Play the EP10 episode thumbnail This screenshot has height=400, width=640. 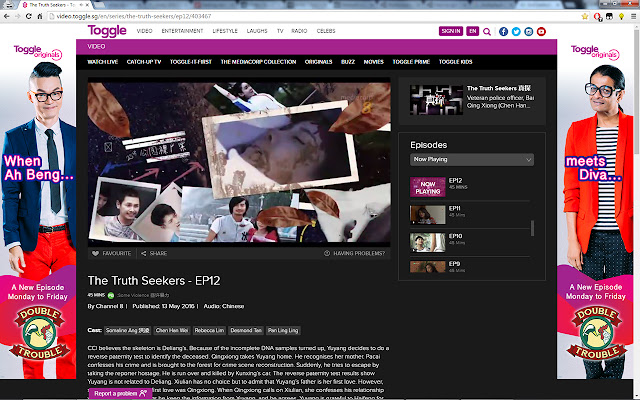428,242
